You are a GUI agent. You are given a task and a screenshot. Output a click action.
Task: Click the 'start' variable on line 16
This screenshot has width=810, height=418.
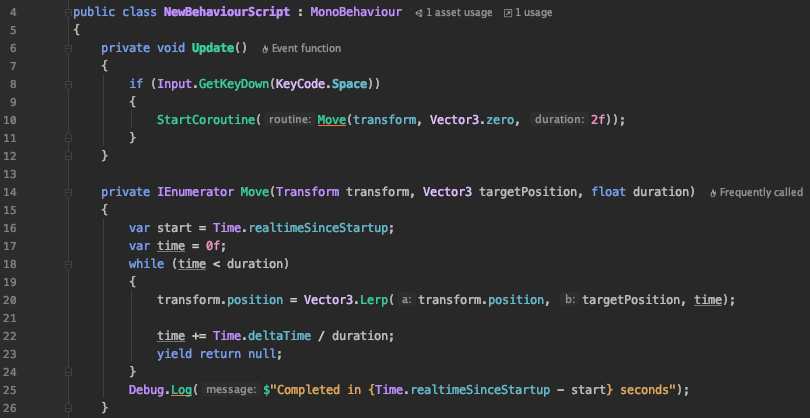click(x=174, y=227)
